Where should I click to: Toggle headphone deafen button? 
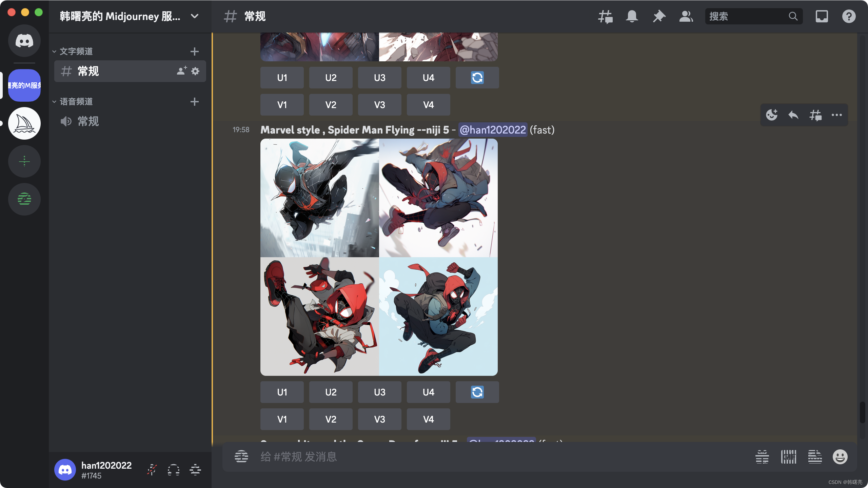coord(173,470)
